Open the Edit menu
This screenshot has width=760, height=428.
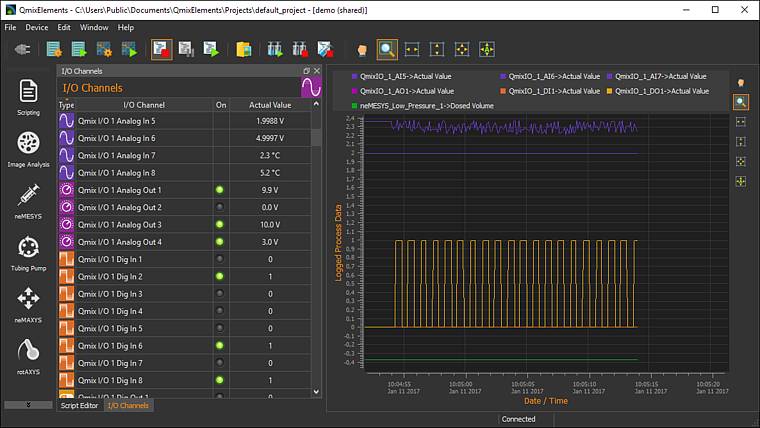pos(64,28)
